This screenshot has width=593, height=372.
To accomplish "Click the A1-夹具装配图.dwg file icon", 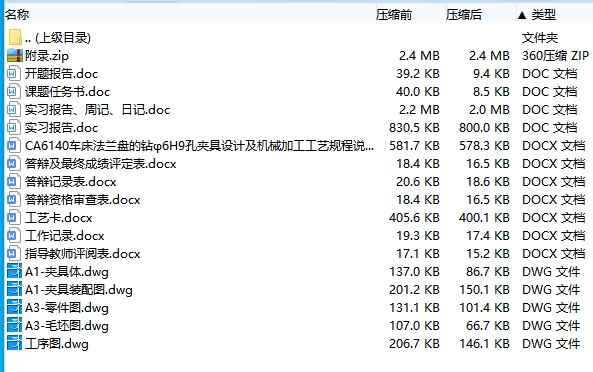I will 14,290.
